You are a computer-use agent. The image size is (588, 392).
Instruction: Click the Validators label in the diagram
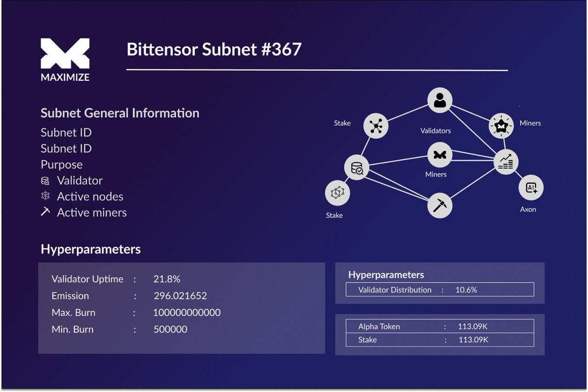(x=436, y=131)
